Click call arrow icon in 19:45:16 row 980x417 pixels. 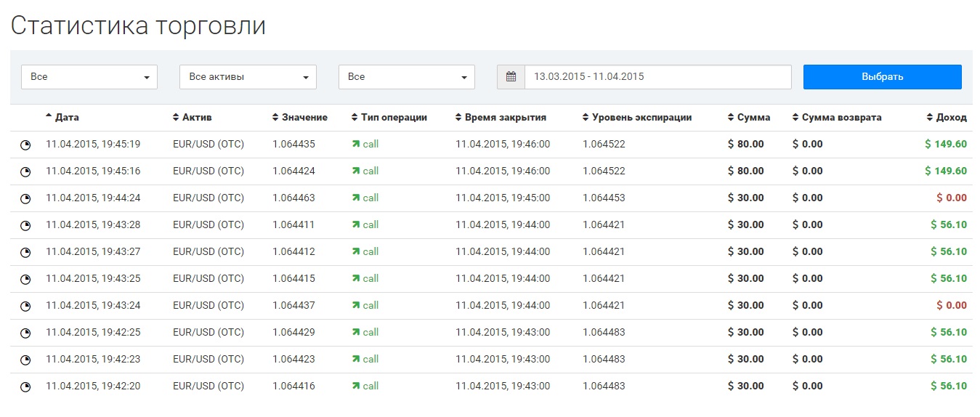356,171
